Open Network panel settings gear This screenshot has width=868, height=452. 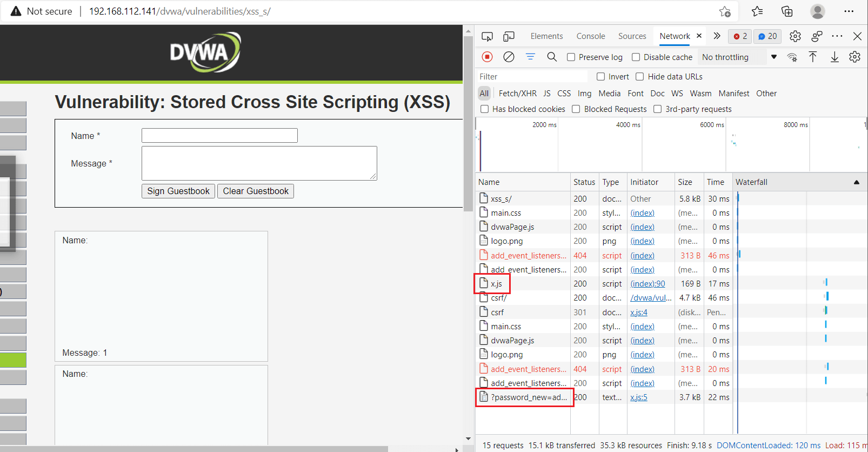(x=854, y=57)
